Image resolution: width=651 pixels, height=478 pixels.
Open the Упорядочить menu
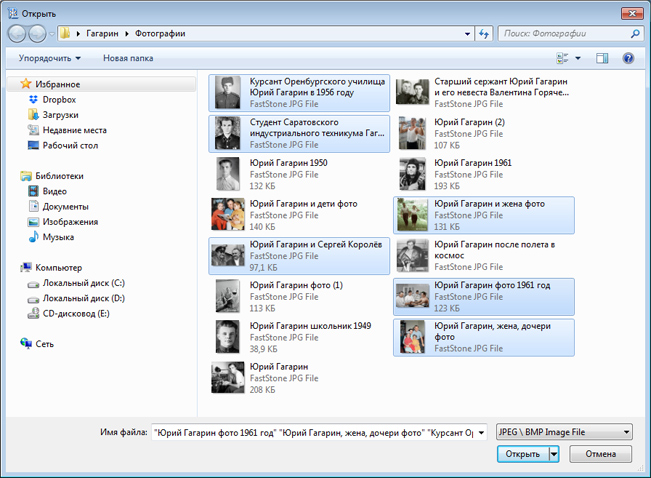(x=49, y=58)
